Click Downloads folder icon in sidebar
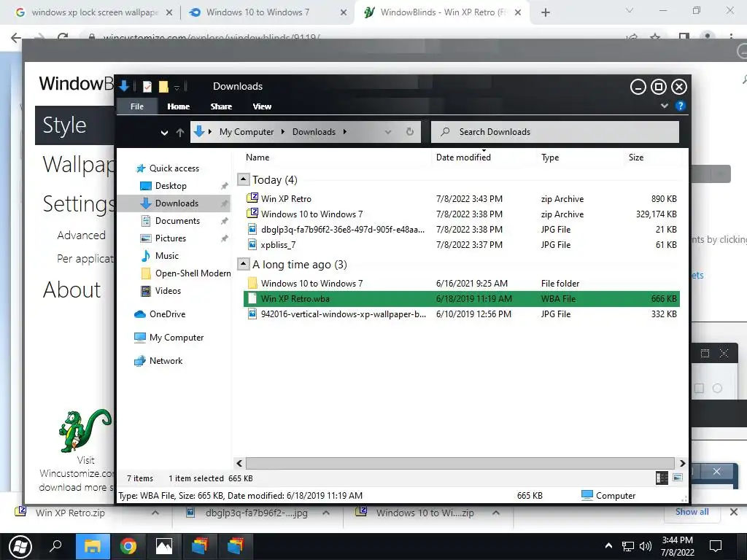Viewport: 747px width, 560px height. pos(146,203)
